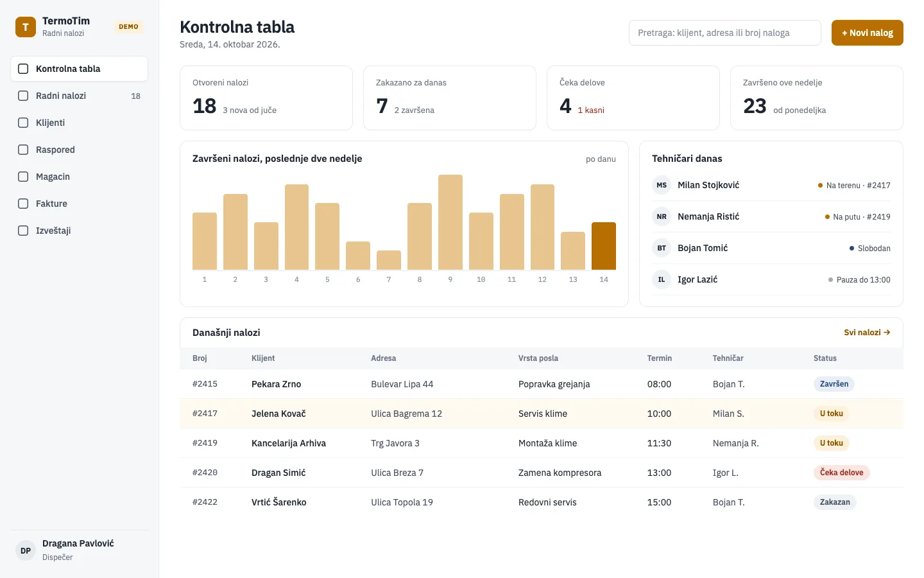This screenshot has width=924, height=578.
Task: Click the Izveštaji sidebar icon
Action: [23, 231]
